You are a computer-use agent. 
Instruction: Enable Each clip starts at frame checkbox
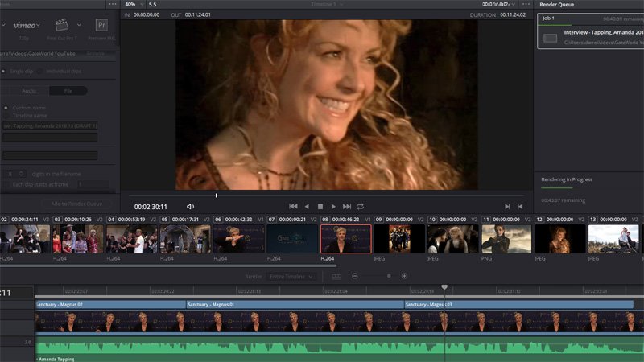click(x=6, y=184)
